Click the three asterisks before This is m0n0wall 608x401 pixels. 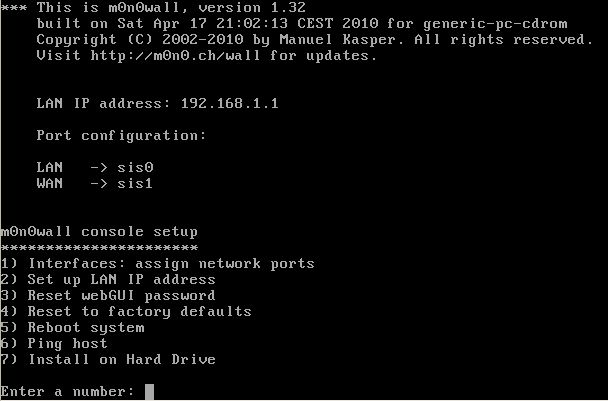tap(14, 8)
